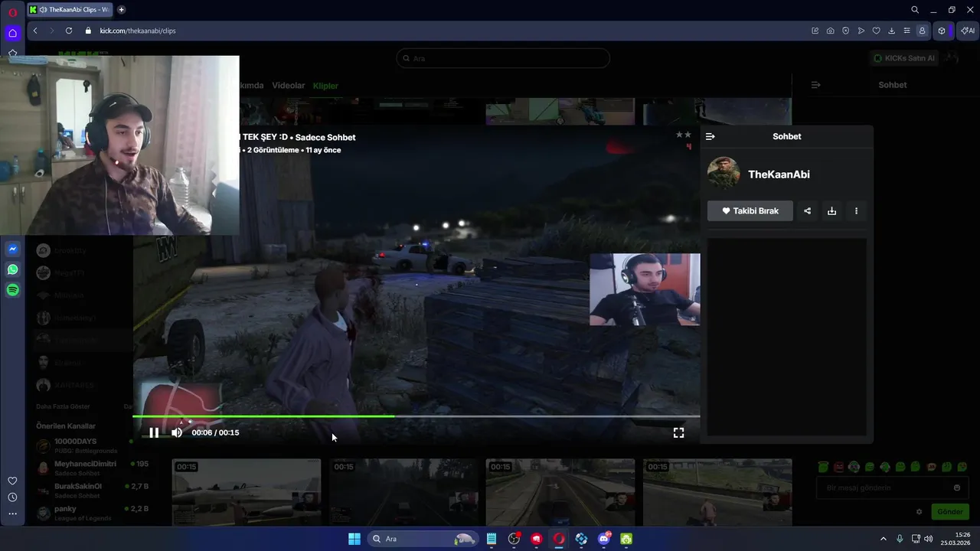Open WhatsApp in Opera sidebar

(12, 269)
